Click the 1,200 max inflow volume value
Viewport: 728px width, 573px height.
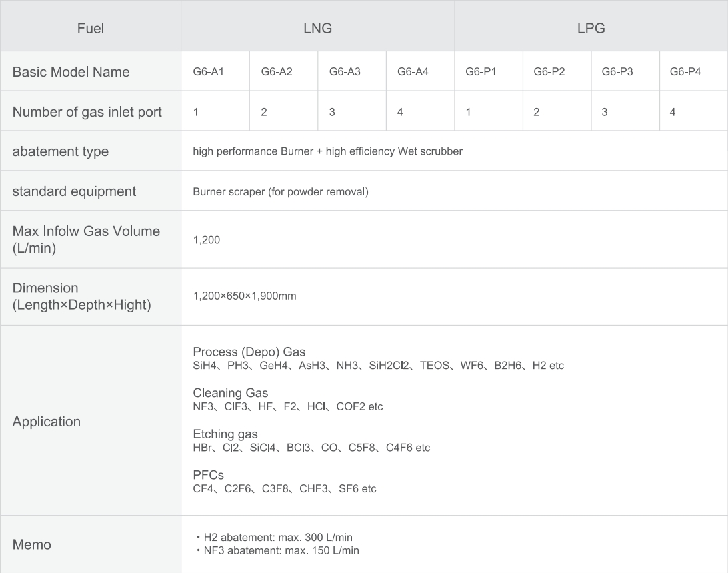(206, 240)
